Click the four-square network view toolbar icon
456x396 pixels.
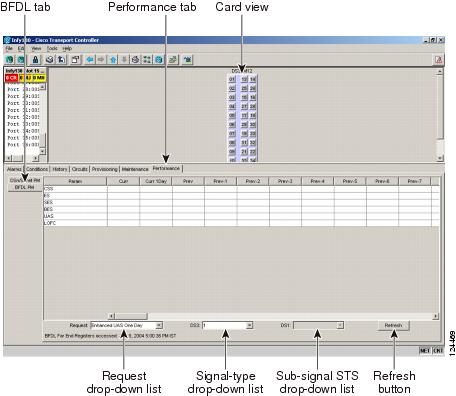(147, 60)
